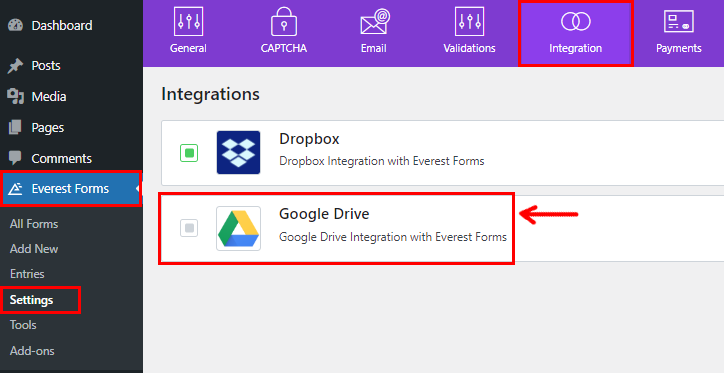Click the Email envelope icon

375,22
